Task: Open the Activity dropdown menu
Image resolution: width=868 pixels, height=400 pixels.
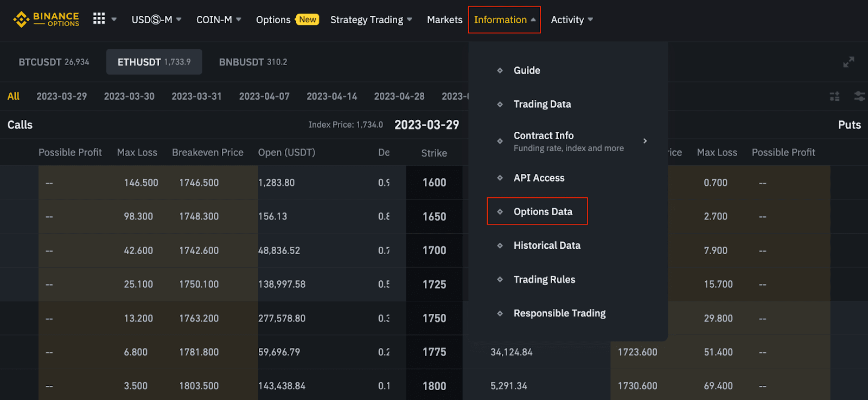Action: click(x=572, y=20)
